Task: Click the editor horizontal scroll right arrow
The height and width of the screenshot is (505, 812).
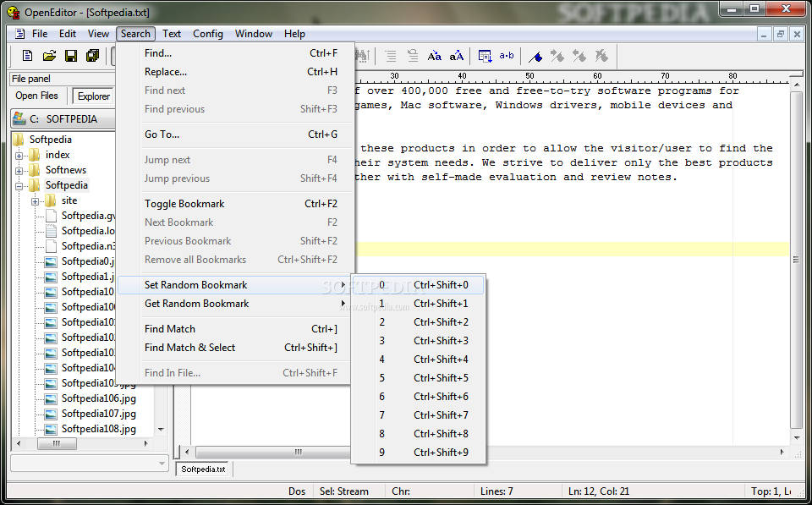Action: [x=782, y=453]
